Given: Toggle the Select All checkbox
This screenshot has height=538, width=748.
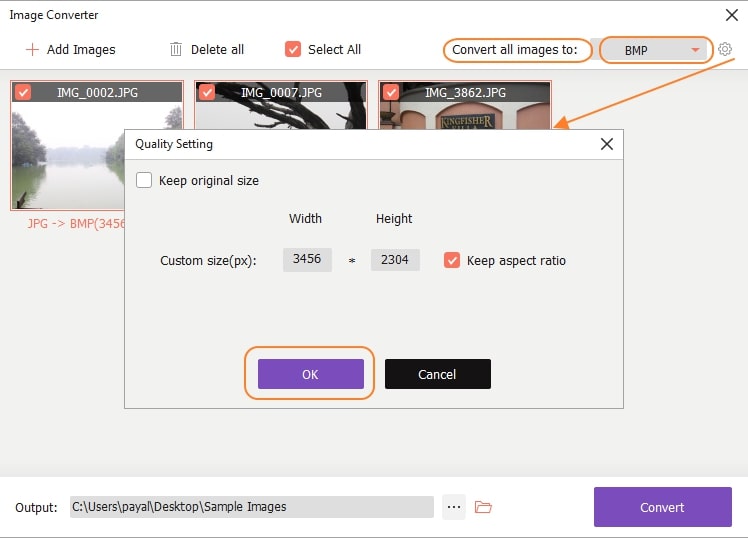Looking at the screenshot, I should (293, 49).
